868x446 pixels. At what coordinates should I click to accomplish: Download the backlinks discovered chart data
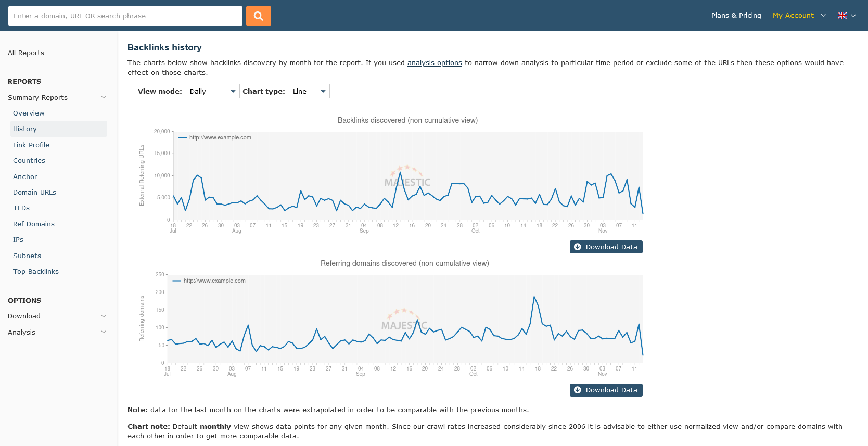click(x=606, y=247)
